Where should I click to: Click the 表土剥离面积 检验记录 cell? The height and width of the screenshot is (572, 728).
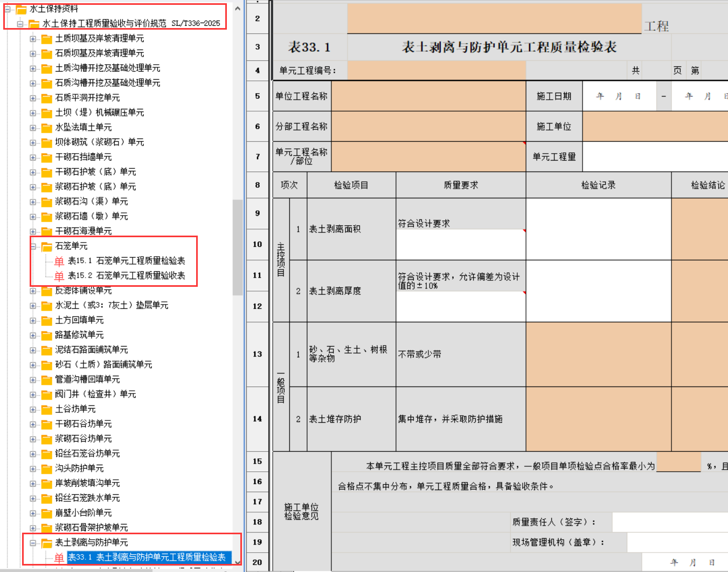tap(599, 229)
